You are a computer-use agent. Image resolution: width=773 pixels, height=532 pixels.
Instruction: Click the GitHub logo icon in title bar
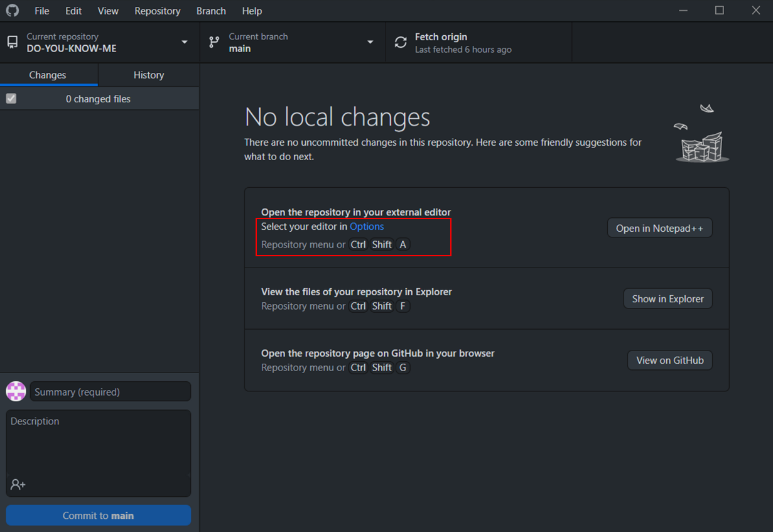13,11
